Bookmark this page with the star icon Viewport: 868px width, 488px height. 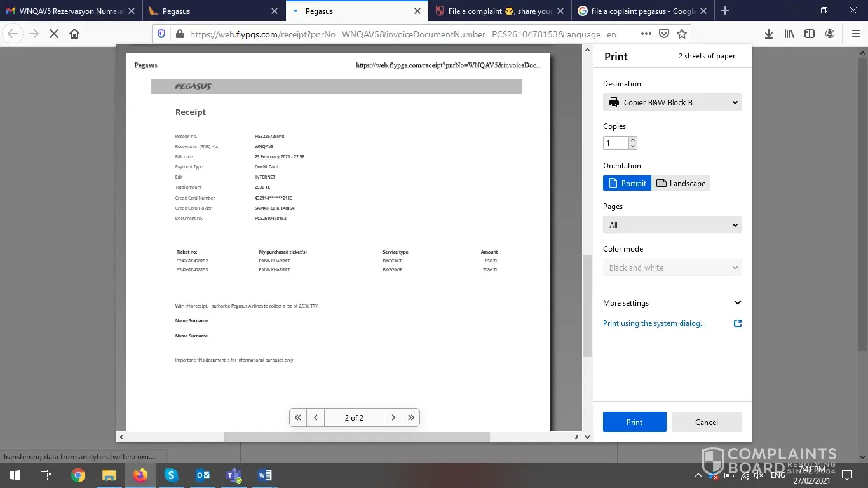pyautogui.click(x=682, y=34)
